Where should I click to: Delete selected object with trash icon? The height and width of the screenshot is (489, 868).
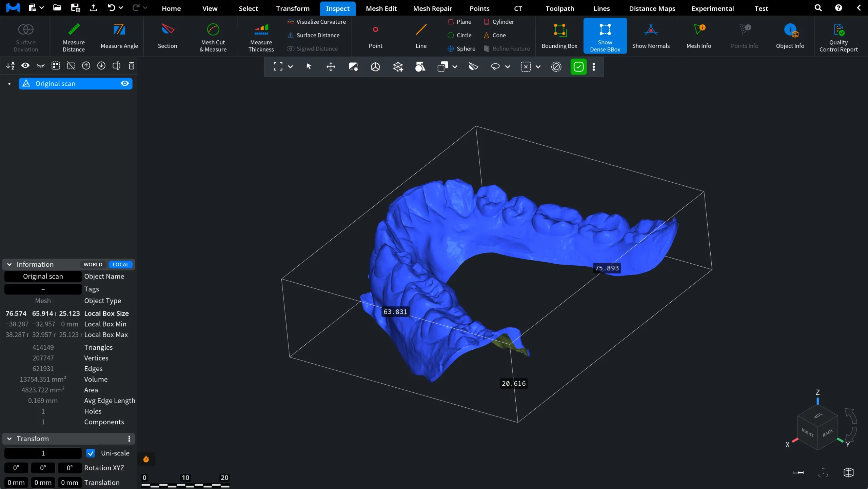click(132, 66)
